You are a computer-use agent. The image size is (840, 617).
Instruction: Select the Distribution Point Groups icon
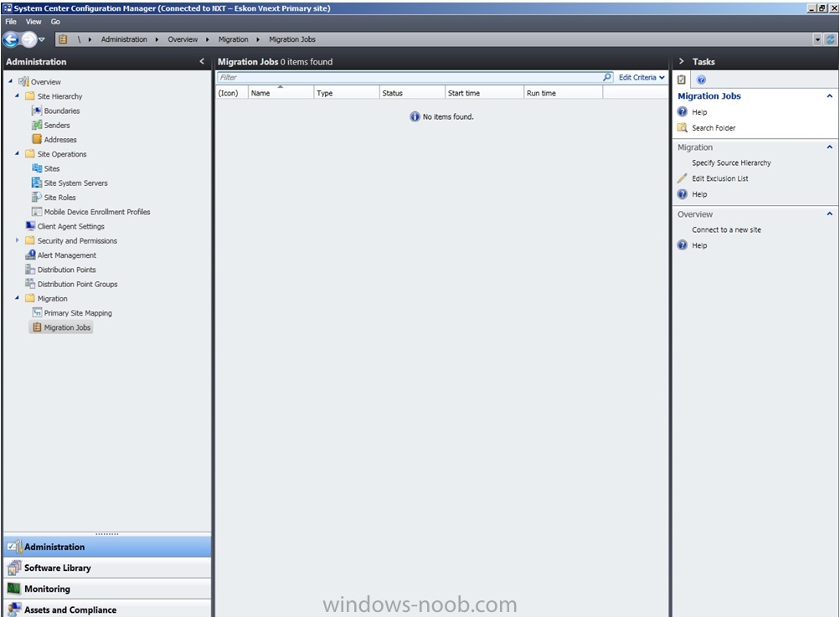[30, 284]
